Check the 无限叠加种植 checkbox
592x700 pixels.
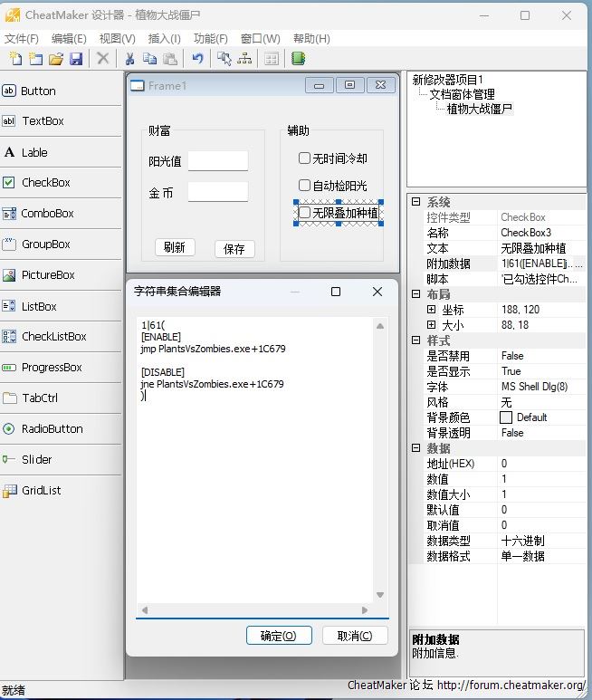point(305,213)
